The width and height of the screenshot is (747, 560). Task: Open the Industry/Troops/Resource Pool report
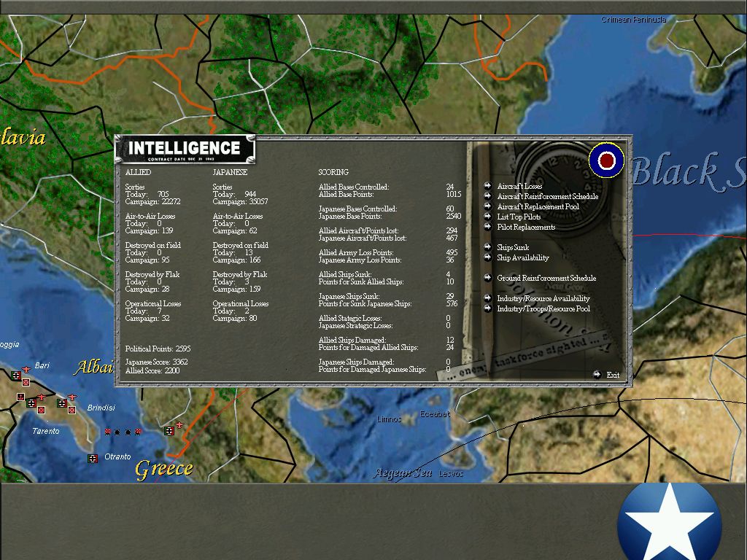[x=543, y=308]
